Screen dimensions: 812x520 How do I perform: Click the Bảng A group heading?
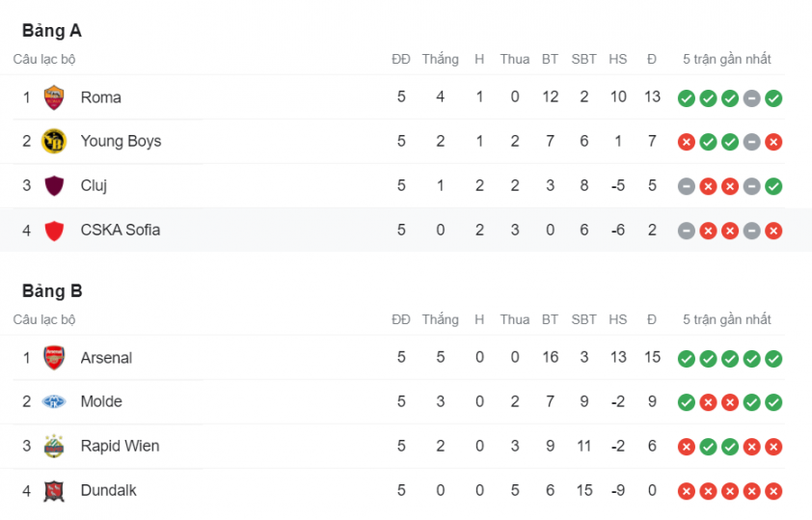pyautogui.click(x=52, y=31)
